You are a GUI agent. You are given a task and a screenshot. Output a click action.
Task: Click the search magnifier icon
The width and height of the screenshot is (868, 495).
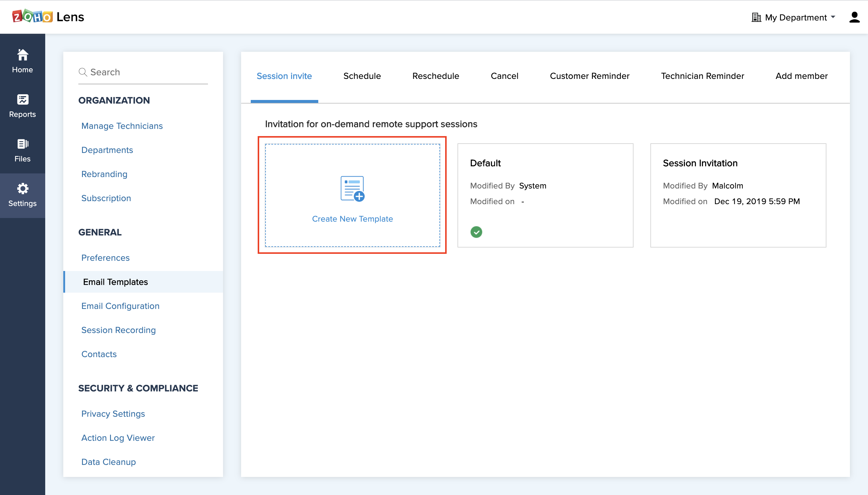pyautogui.click(x=83, y=72)
